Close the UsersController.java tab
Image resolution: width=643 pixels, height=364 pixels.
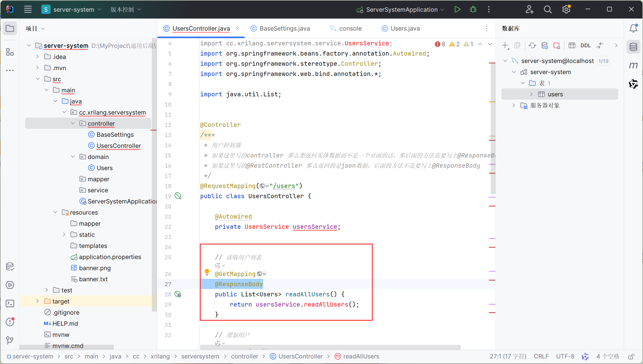tap(237, 28)
